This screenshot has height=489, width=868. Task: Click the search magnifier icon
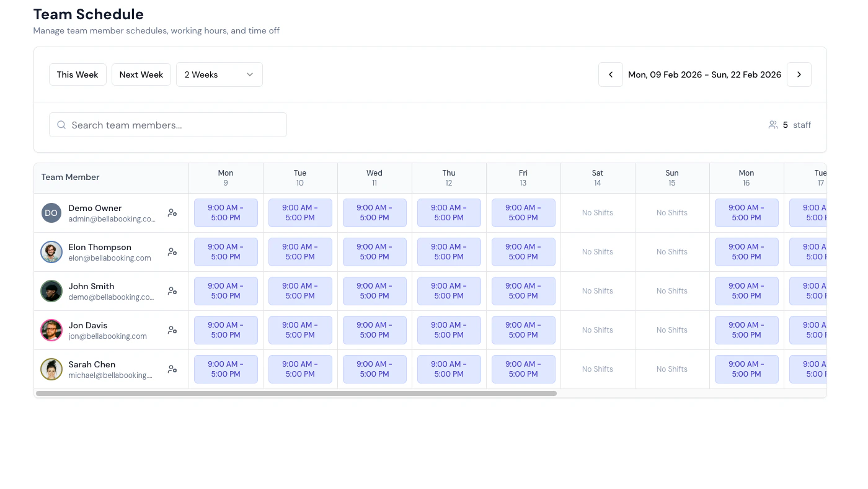(x=61, y=125)
